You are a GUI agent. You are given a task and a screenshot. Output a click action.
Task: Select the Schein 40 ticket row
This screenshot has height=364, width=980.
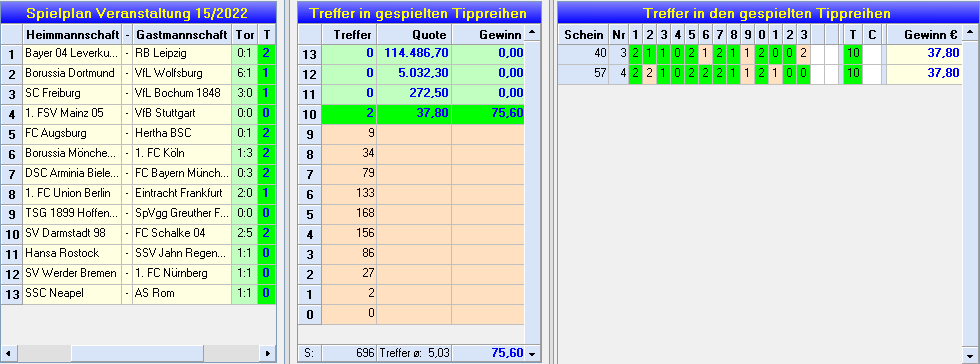click(759, 54)
